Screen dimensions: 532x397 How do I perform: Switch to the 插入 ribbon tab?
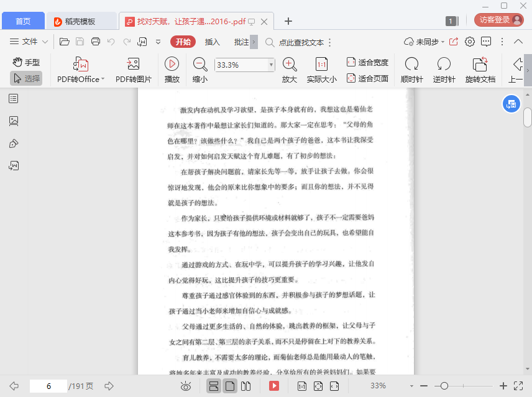tap(213, 42)
